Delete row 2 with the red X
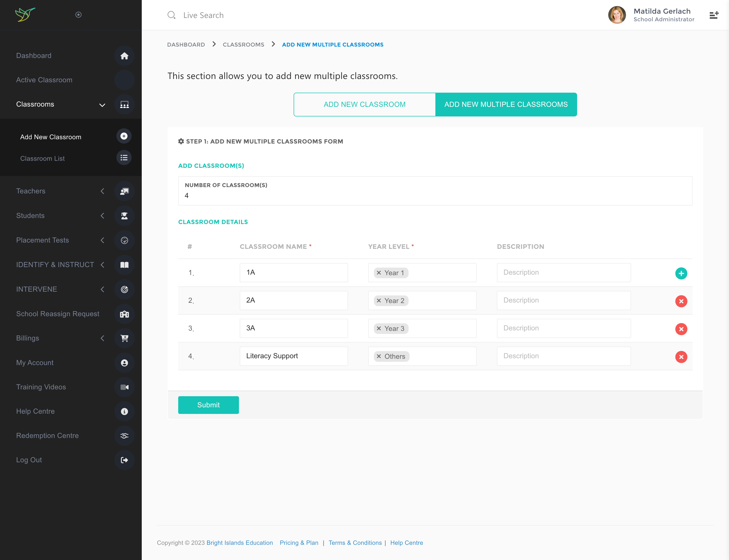This screenshot has height=560, width=729. [681, 301]
